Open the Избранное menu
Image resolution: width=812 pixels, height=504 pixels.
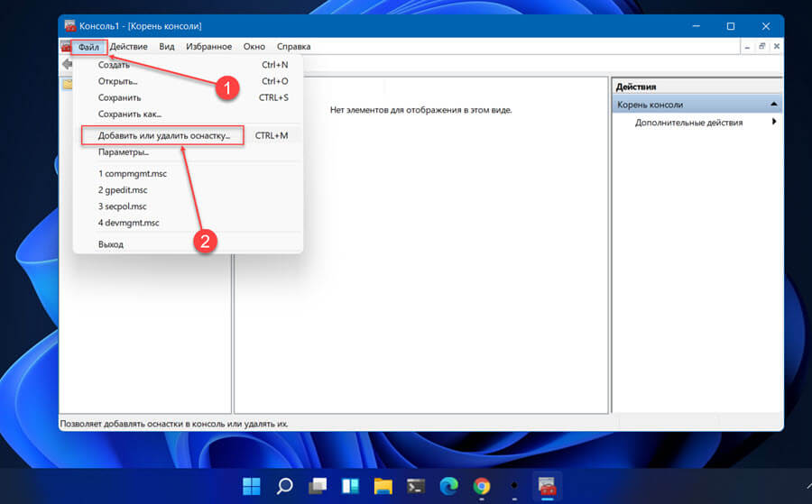(x=208, y=47)
